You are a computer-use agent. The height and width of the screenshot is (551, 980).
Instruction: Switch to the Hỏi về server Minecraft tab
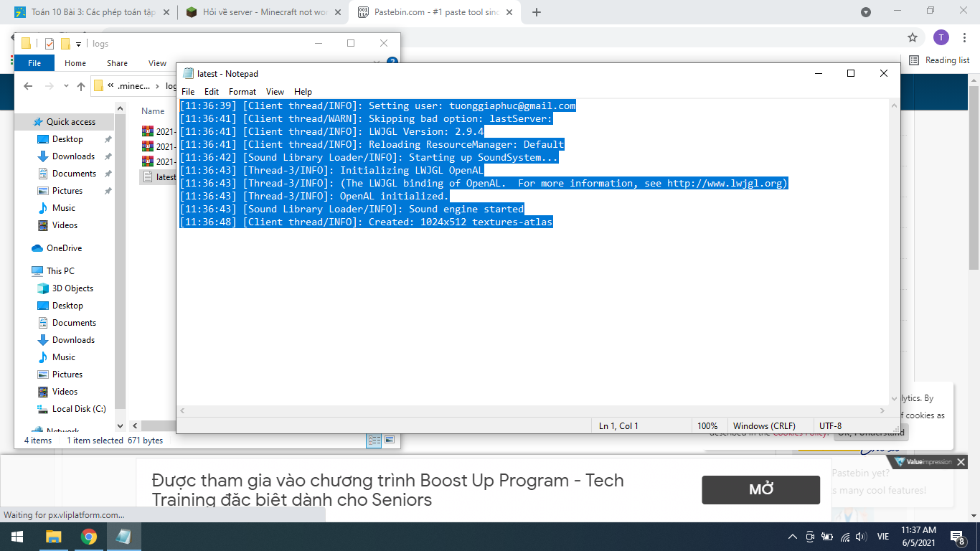click(x=263, y=12)
